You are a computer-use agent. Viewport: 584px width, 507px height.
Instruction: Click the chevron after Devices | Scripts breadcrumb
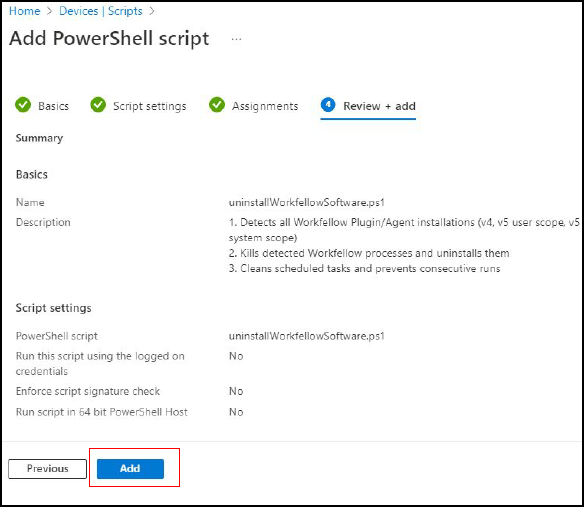tap(152, 11)
